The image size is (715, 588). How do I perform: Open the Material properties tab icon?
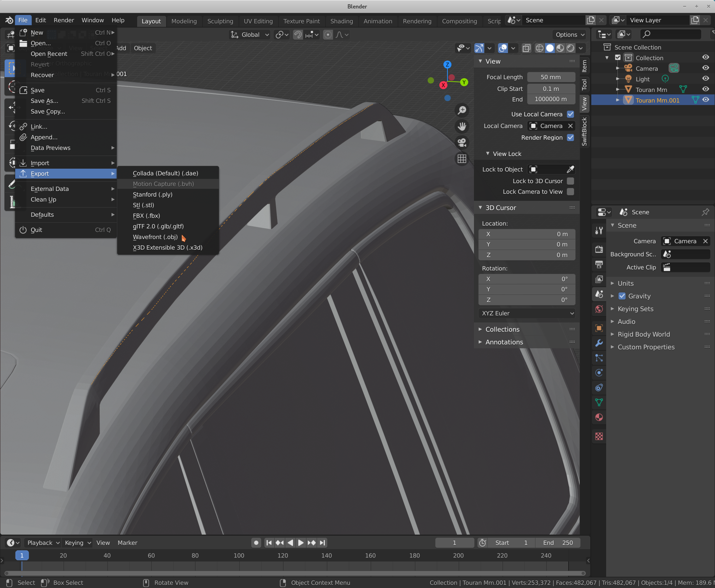click(x=599, y=417)
